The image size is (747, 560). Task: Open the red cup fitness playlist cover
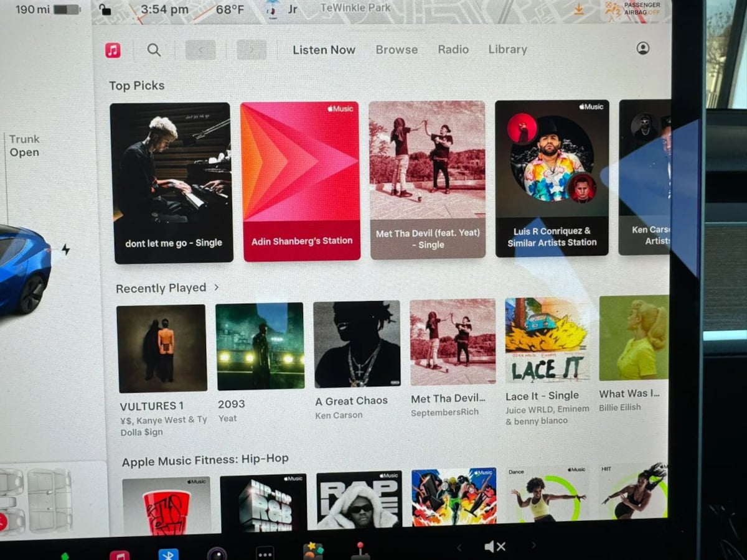coord(166,505)
